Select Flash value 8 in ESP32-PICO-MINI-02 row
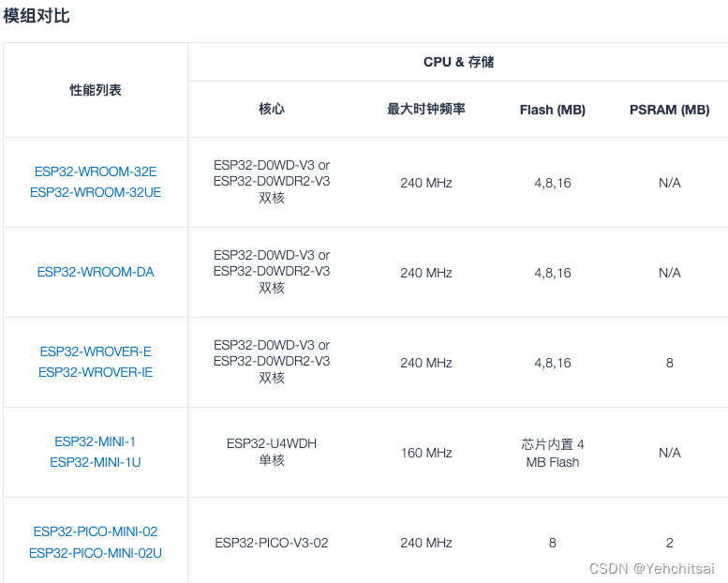Viewport: 728px width, 583px height. 553,543
